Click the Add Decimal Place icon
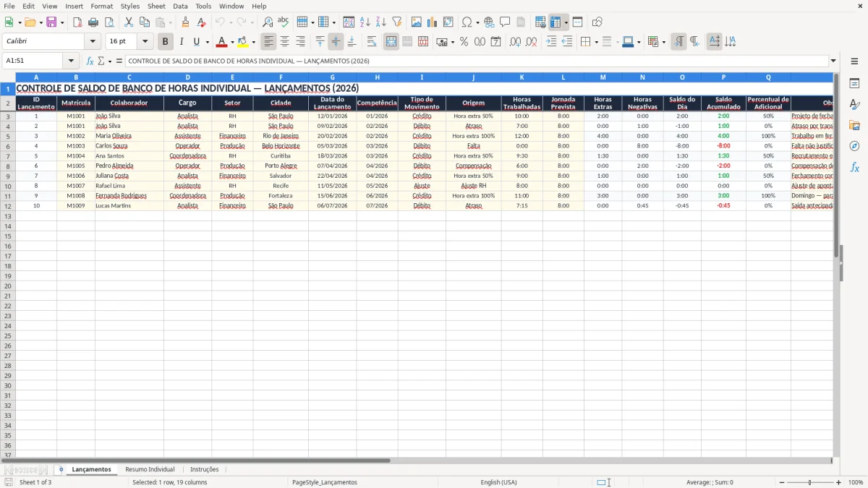This screenshot has width=868, height=488. pos(516,42)
